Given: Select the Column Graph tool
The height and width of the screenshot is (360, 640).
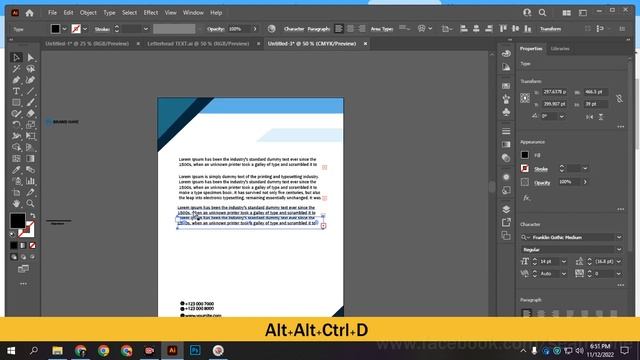Looking at the screenshot, I should pyautogui.click(x=31, y=181).
